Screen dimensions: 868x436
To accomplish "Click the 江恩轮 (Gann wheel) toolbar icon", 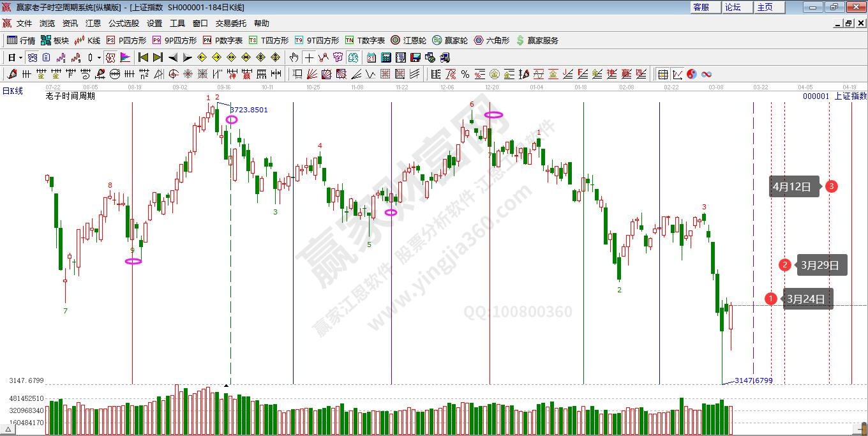I will pos(408,40).
